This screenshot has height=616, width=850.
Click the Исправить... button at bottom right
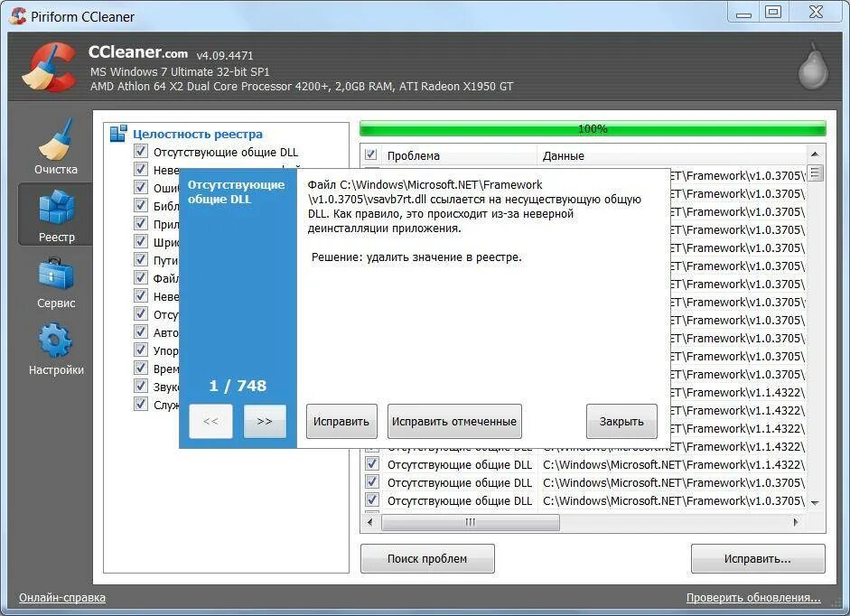click(758, 558)
